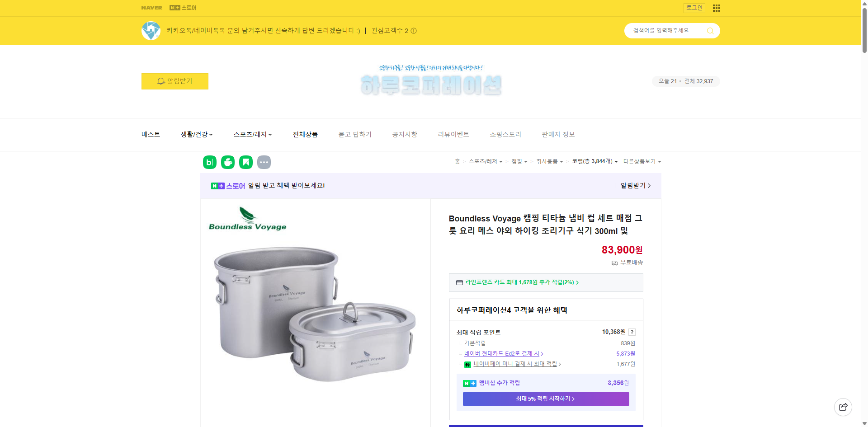This screenshot has height=427, width=868.
Task: Select the 전체상품 menu item
Action: [x=305, y=134]
